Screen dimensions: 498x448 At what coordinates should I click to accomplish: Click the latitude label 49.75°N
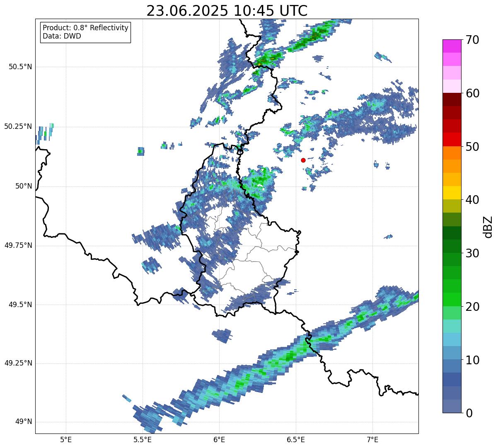point(18,245)
